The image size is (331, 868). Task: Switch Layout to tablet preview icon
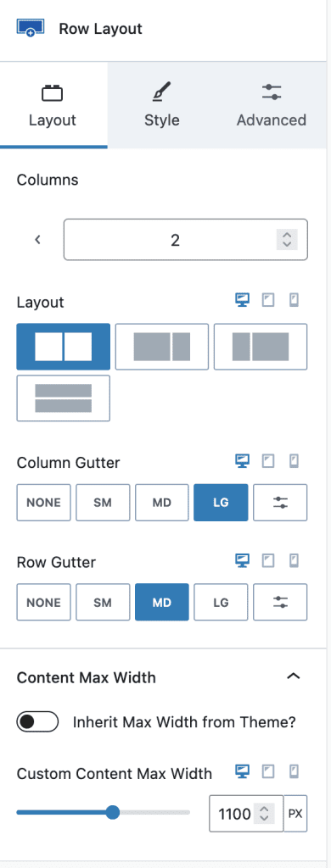pos(268,301)
